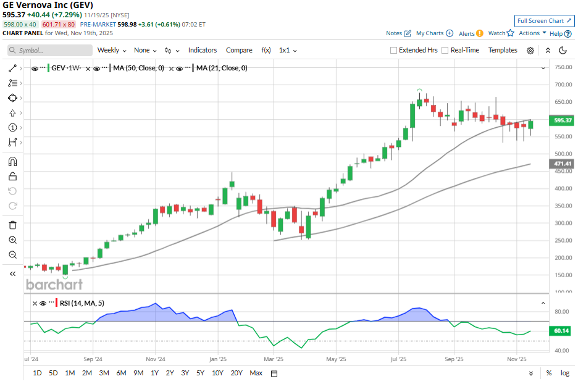This screenshot has width=586, height=392.
Task: Collapse the toolbar with double chevron
Action: pyautogui.click(x=548, y=51)
